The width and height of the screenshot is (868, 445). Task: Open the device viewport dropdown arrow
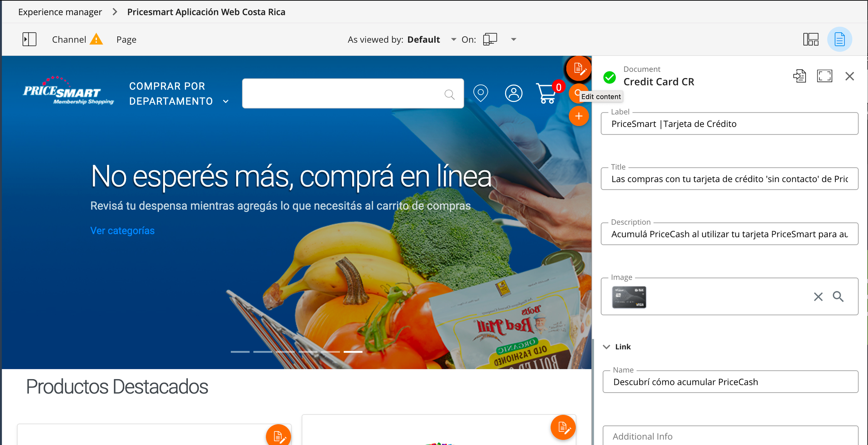click(x=514, y=40)
